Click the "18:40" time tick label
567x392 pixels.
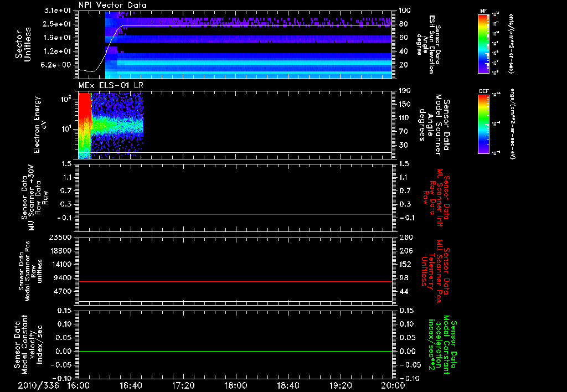click(288, 385)
